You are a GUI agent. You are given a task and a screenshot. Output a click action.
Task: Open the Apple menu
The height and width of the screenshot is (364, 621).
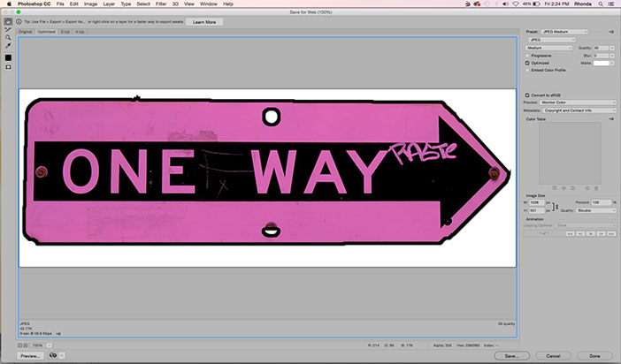[9, 4]
